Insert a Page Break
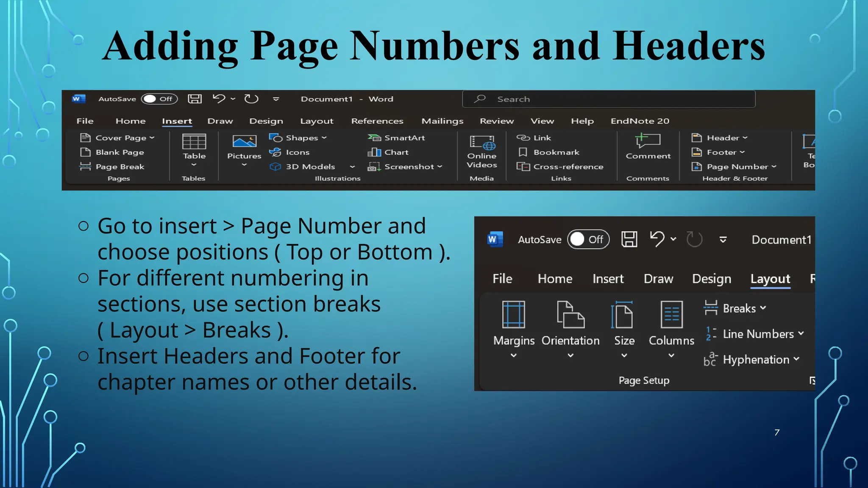Viewport: 868px width, 488px height. pyautogui.click(x=112, y=166)
